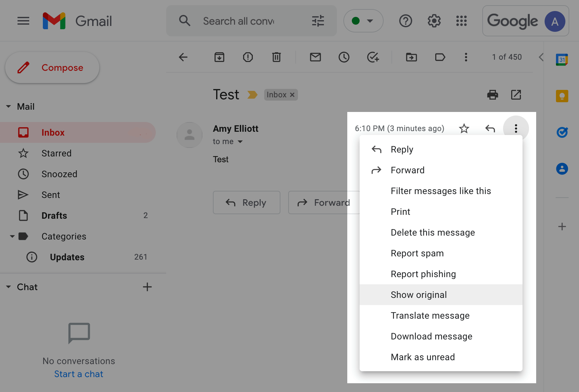The height and width of the screenshot is (392, 579).
Task: Click the message reply arrow icon
Action: [490, 129]
